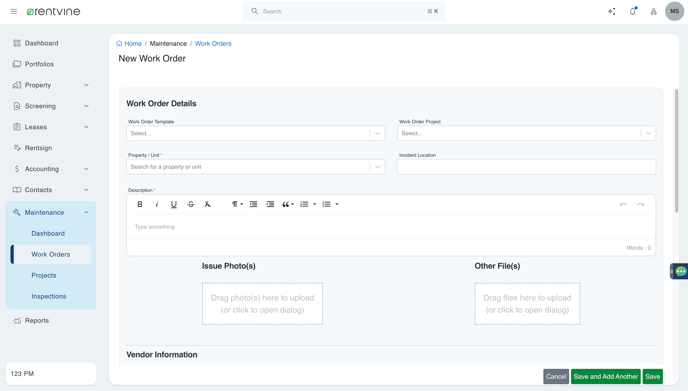Expand the Accounting sidebar section
Image resolution: width=688 pixels, height=391 pixels.
[51, 169]
